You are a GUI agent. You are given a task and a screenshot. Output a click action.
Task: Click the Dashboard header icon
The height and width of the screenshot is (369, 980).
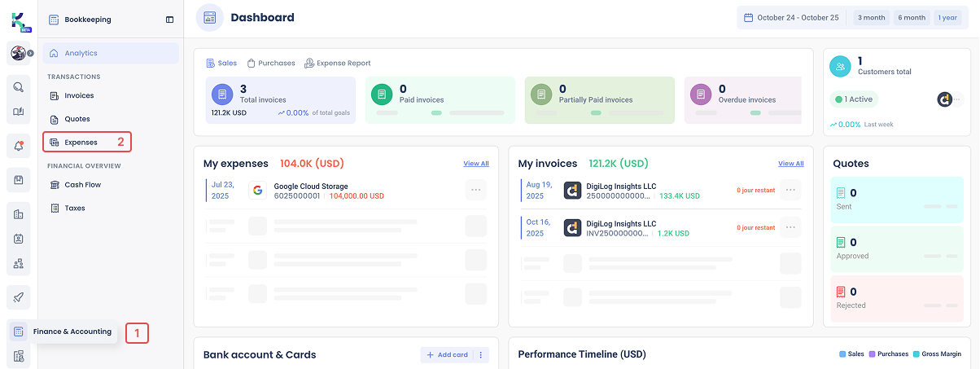click(x=210, y=17)
